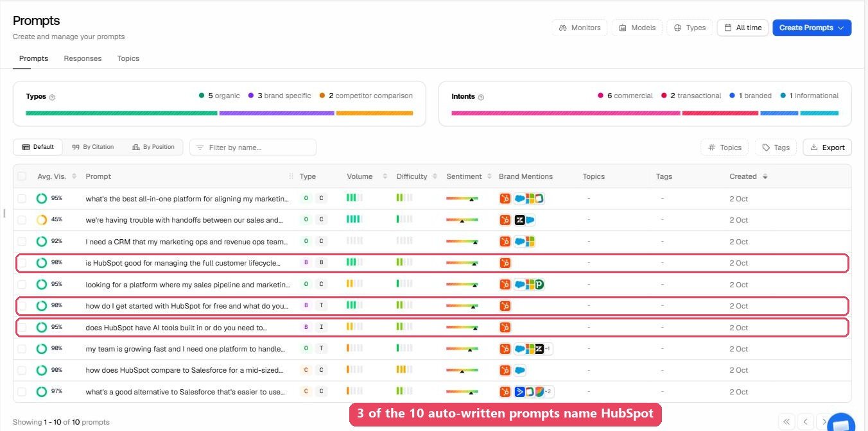The width and height of the screenshot is (868, 431).
Task: Click I badge in 'does HubSpot have AI' row
Action: point(322,328)
